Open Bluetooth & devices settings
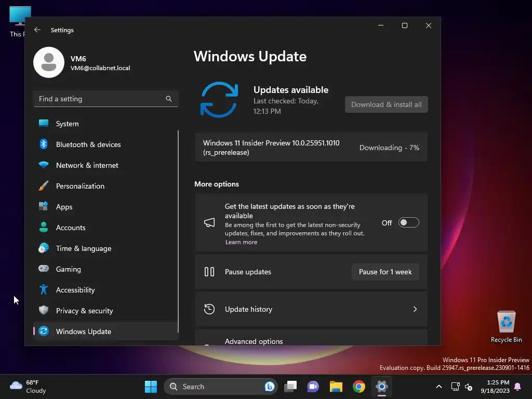The image size is (532, 399). [x=105, y=144]
